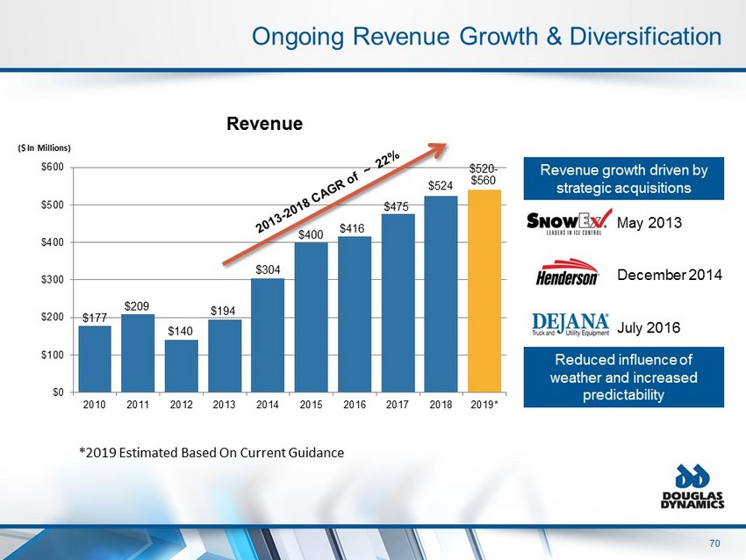
Task: Click the slide title "Ongoing Revenue Growth & Diversification"
Action: pyautogui.click(x=486, y=37)
